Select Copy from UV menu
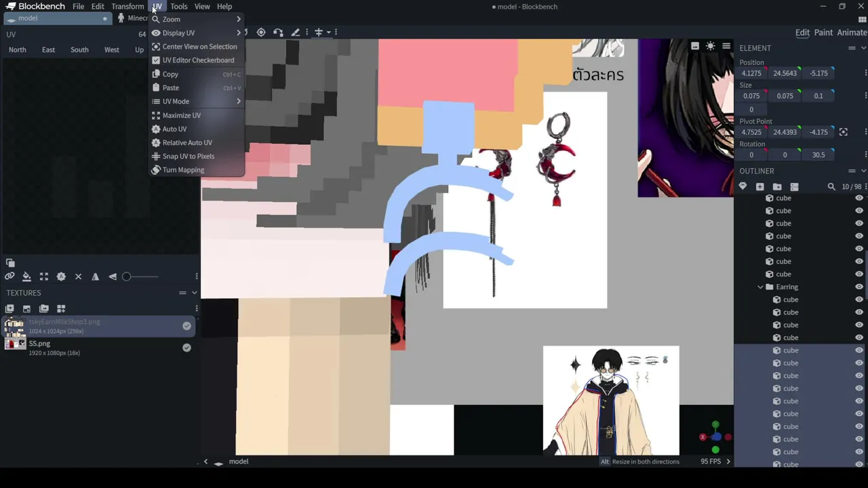 [x=197, y=74]
